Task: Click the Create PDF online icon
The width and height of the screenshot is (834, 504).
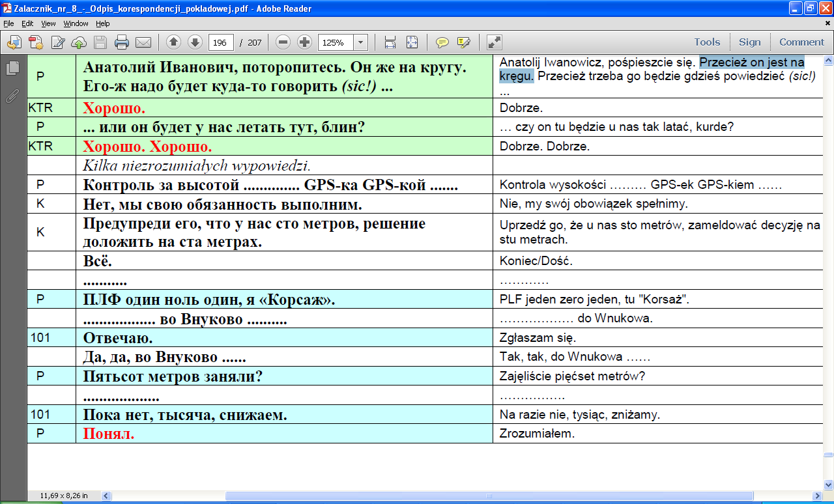Action: pyautogui.click(x=36, y=42)
